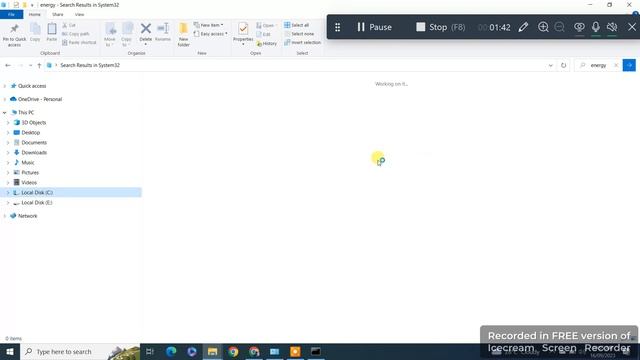Select Documents in navigation pane

point(34,142)
